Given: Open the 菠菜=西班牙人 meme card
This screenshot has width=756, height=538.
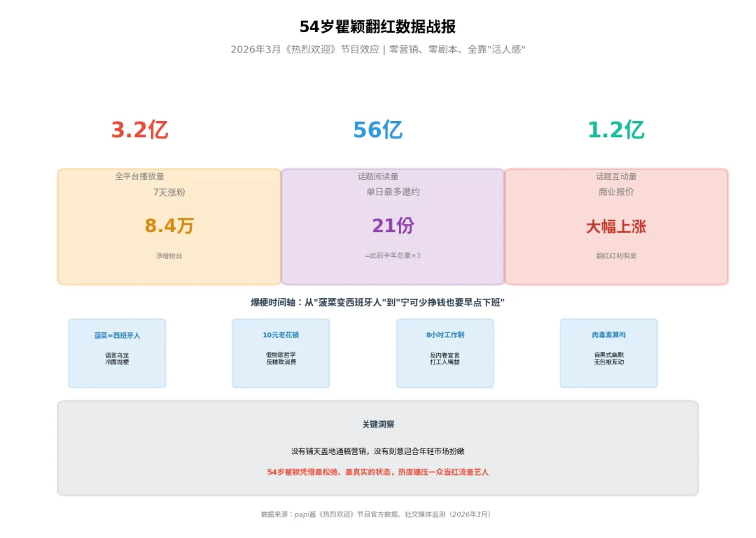Looking at the screenshot, I should (116, 353).
